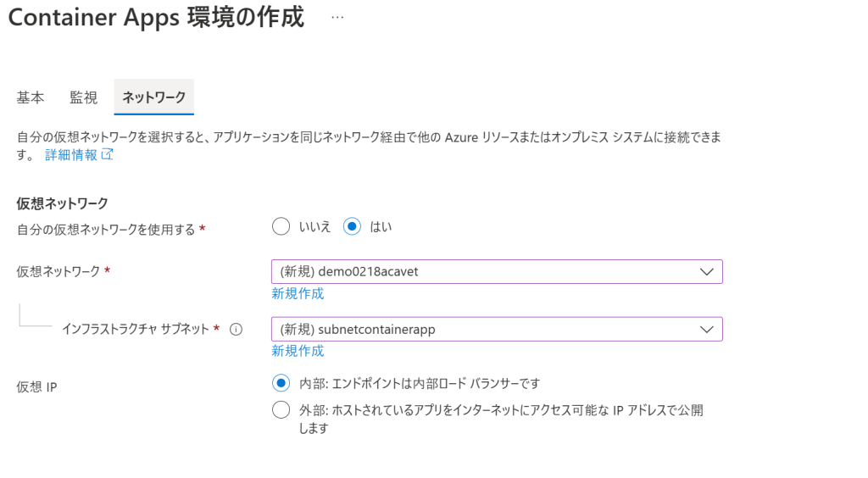This screenshot has width=868, height=478.
Task: Click 新規作成 under virtual network
Action: point(298,293)
